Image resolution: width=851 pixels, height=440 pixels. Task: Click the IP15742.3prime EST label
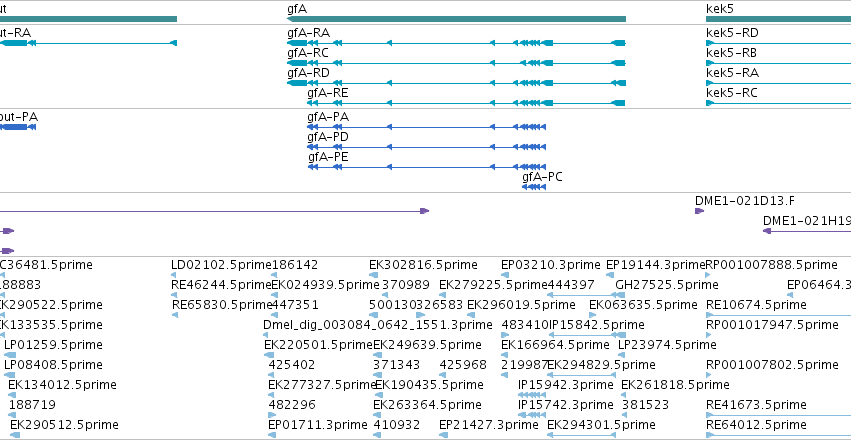point(566,405)
